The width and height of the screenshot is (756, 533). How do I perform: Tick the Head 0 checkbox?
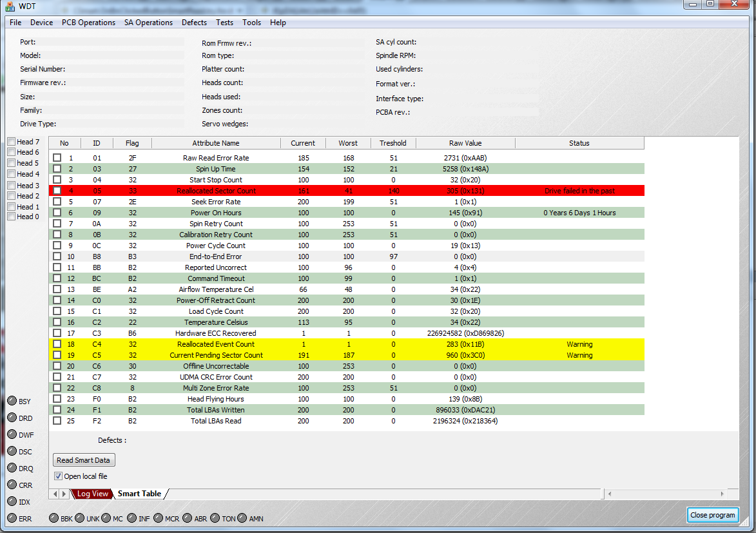click(12, 217)
